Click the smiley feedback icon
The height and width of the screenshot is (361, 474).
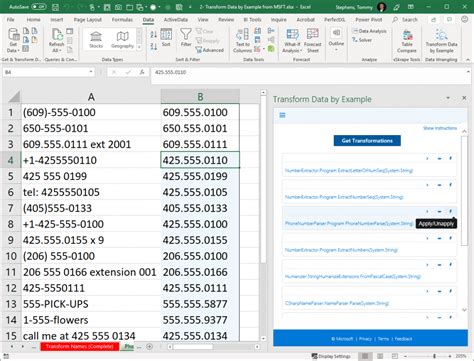[x=465, y=20]
